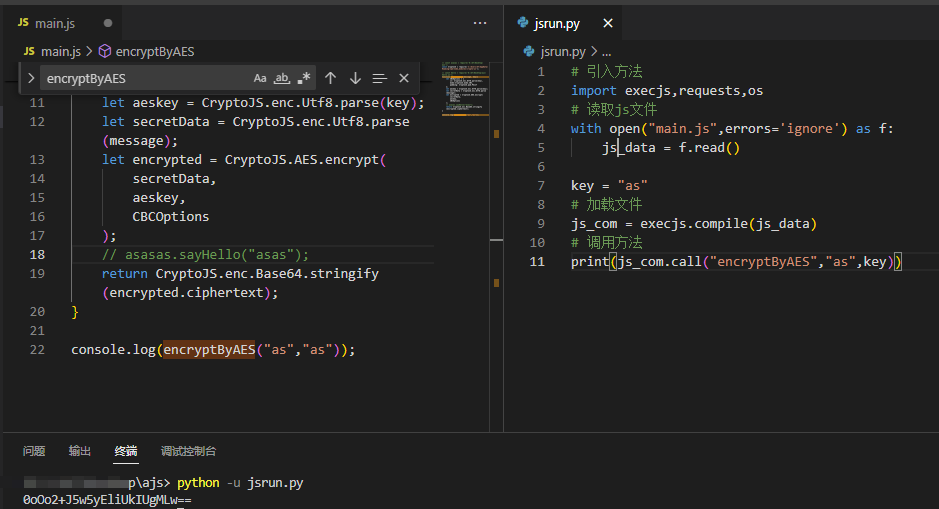Toggle Match Case in find widget

click(260, 78)
